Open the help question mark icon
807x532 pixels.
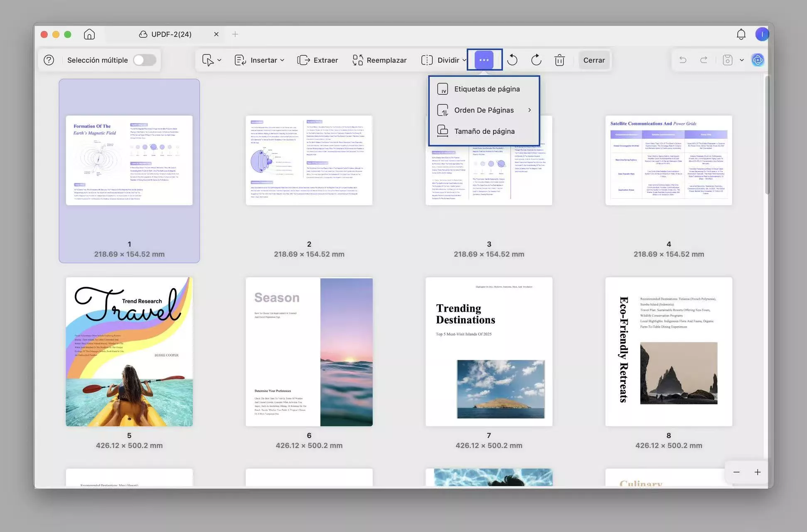point(49,60)
